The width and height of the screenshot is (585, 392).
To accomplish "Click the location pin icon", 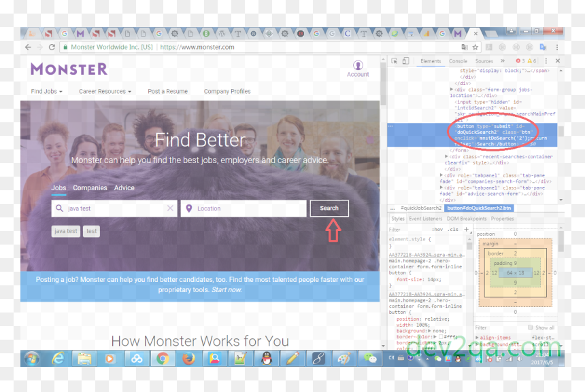I will [x=189, y=209].
